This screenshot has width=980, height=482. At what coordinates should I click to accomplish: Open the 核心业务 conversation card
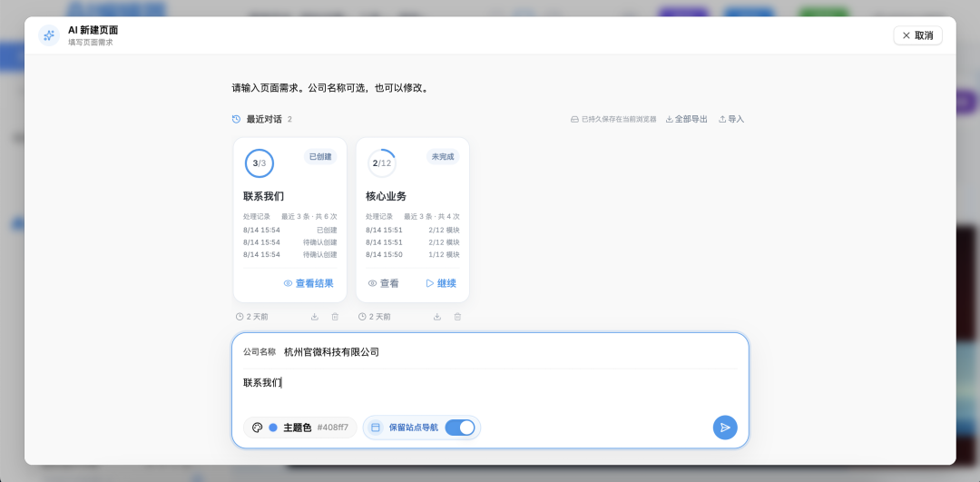pyautogui.click(x=413, y=220)
